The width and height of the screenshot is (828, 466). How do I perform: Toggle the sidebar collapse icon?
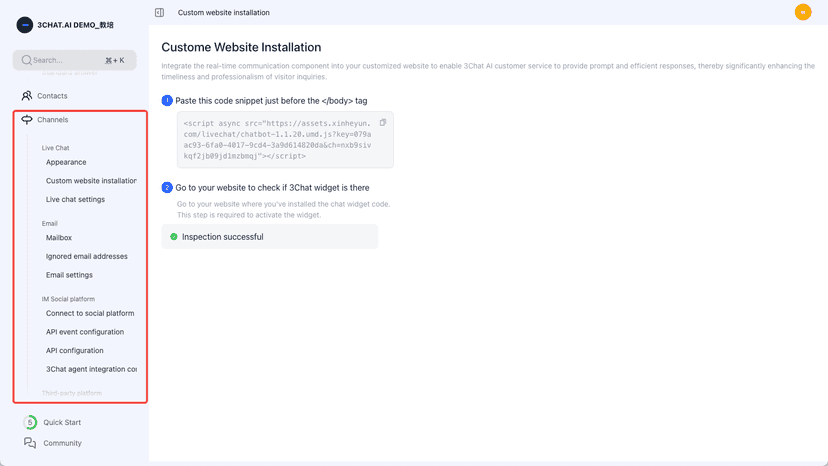click(159, 12)
